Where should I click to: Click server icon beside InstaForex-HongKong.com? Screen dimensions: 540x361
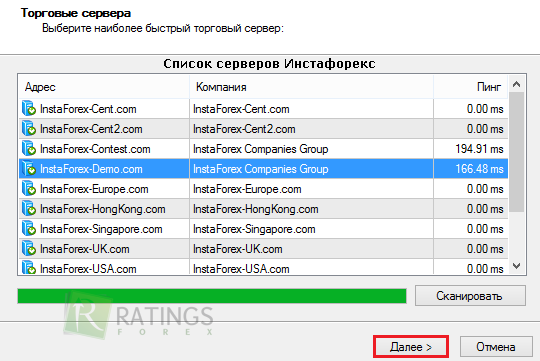click(29, 208)
